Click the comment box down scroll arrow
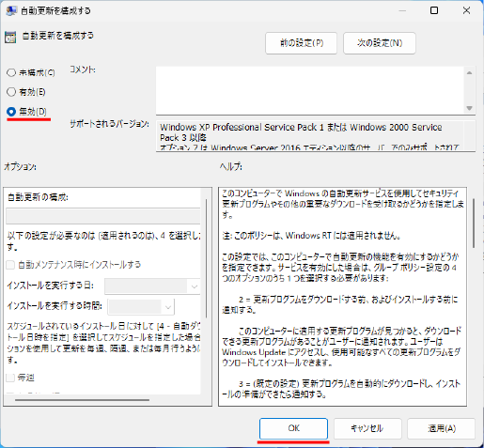Image resolution: width=484 pixels, height=448 pixels. 469,108
